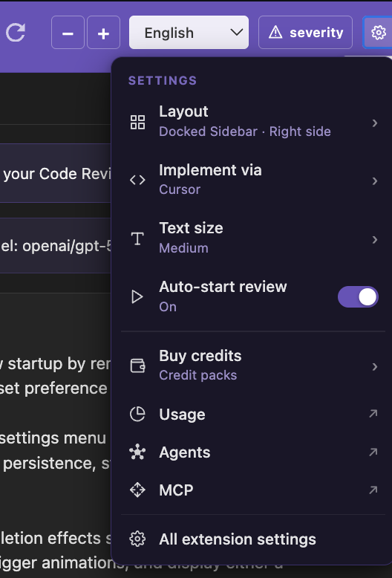Click the Implement via code brackets icon
The height and width of the screenshot is (578, 392).
pyautogui.click(x=137, y=181)
